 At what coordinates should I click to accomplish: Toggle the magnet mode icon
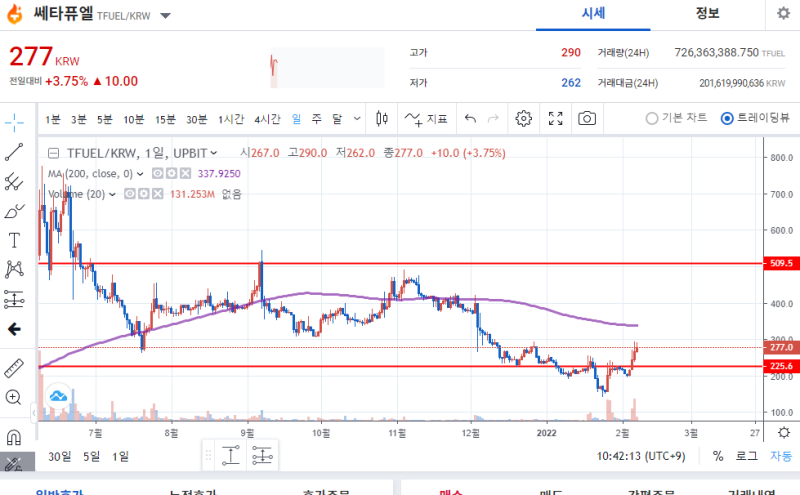pos(14,437)
